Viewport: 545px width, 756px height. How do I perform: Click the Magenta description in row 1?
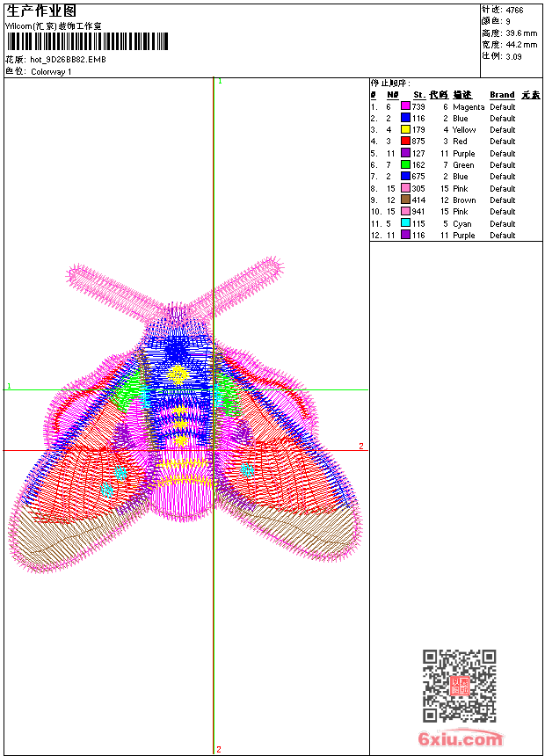[x=469, y=107]
